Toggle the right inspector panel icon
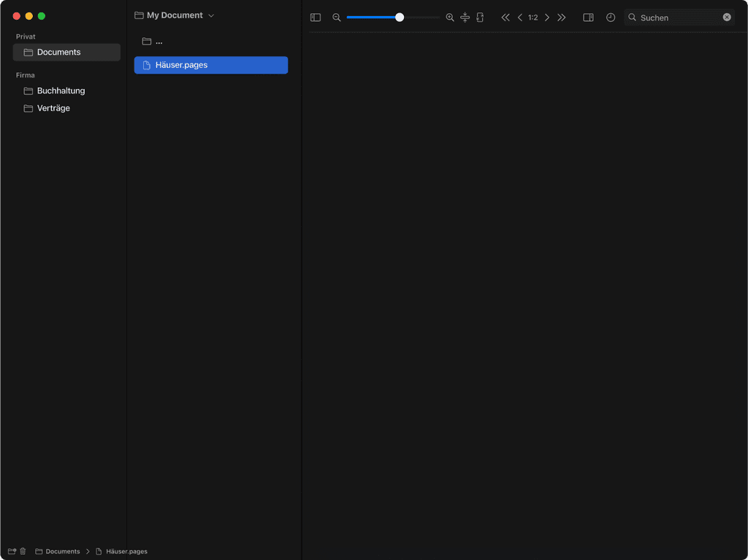This screenshot has width=748, height=560. pos(588,18)
